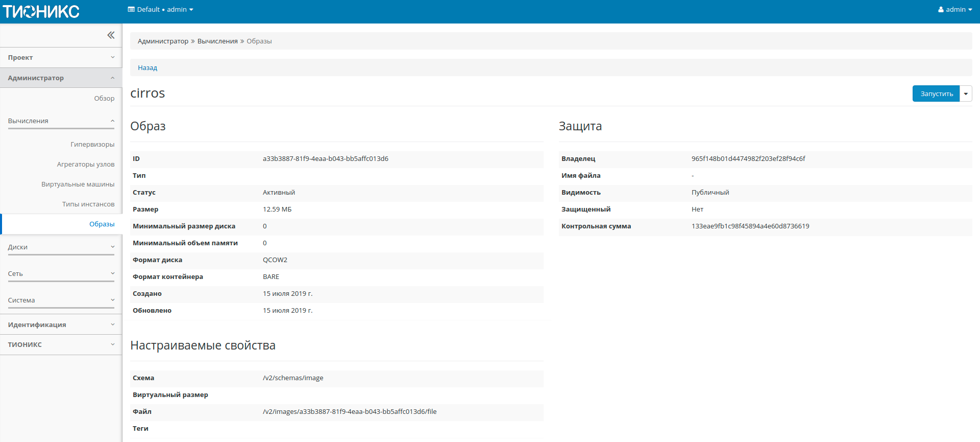Screen dimensions: 980x442
Task: Click Вычисления in the breadcrumb
Action: pyautogui.click(x=217, y=41)
